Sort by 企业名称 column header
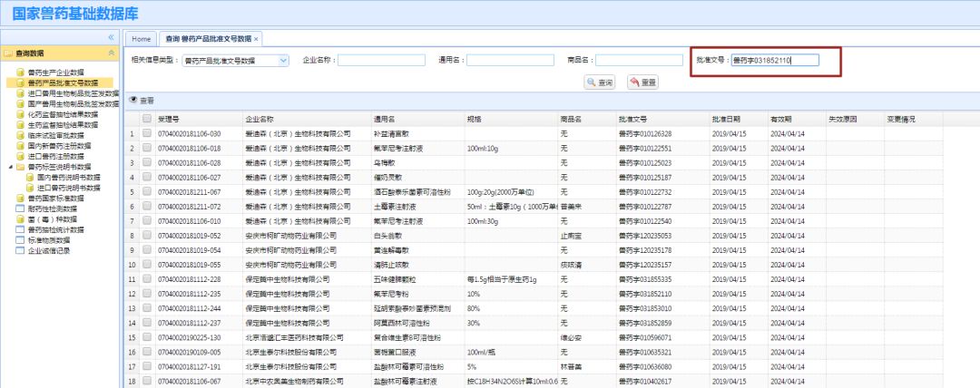Screen dimensions: 980x388 [307, 119]
